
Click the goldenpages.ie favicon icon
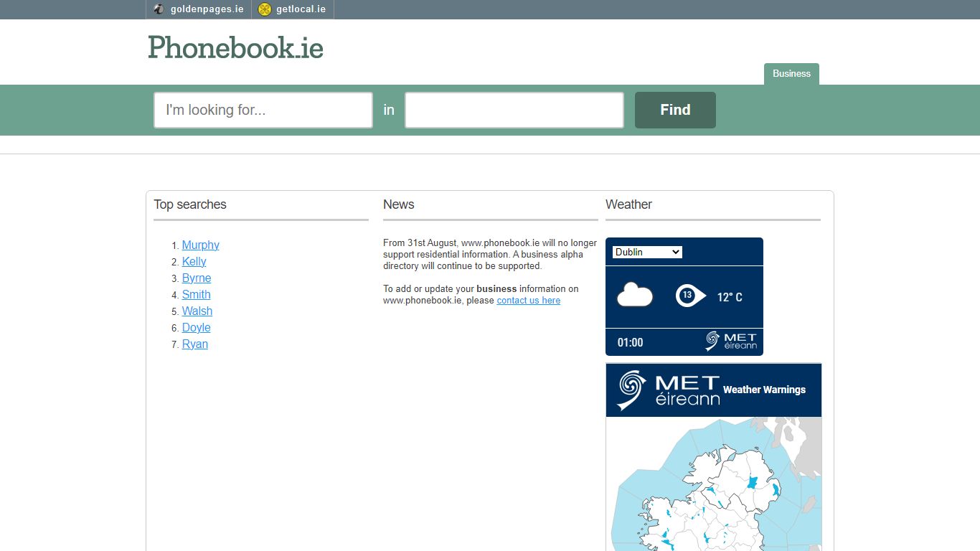[x=159, y=9]
